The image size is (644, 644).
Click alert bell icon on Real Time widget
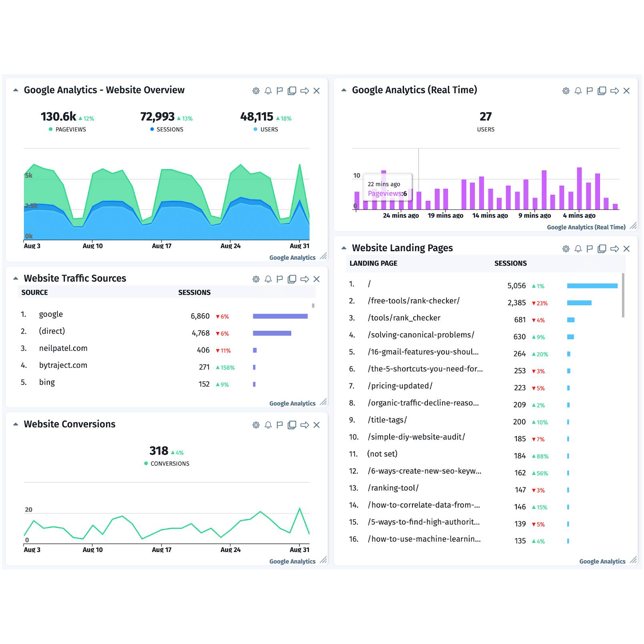(578, 91)
